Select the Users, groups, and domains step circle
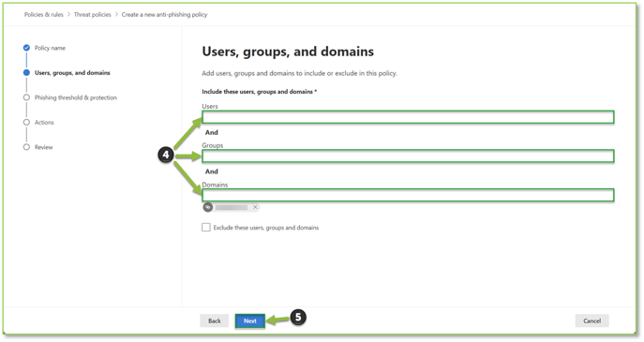The image size is (644, 342). [26, 73]
